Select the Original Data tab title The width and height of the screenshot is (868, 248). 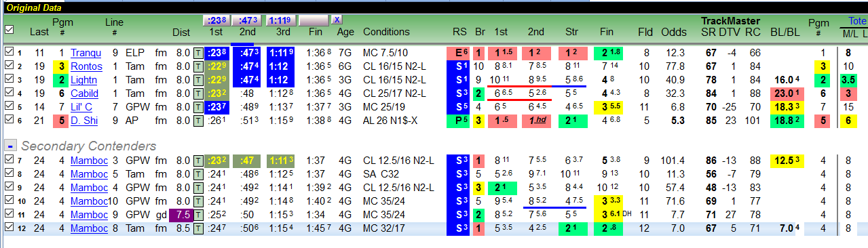pos(34,7)
